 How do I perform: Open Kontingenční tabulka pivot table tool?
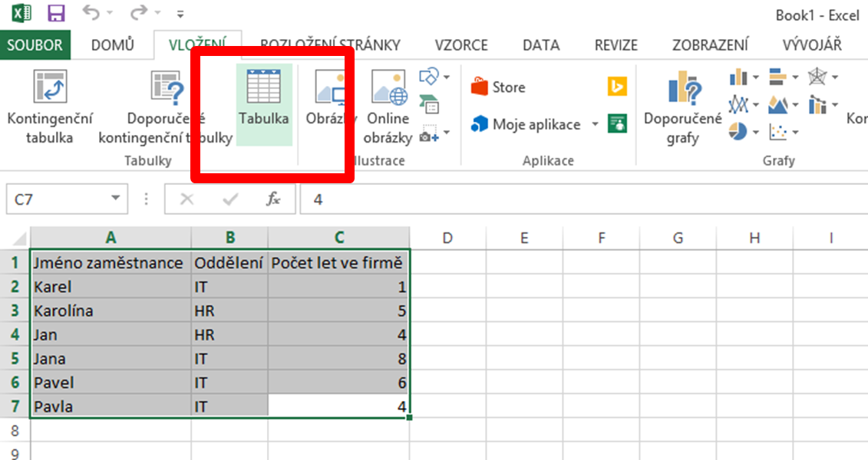50,107
